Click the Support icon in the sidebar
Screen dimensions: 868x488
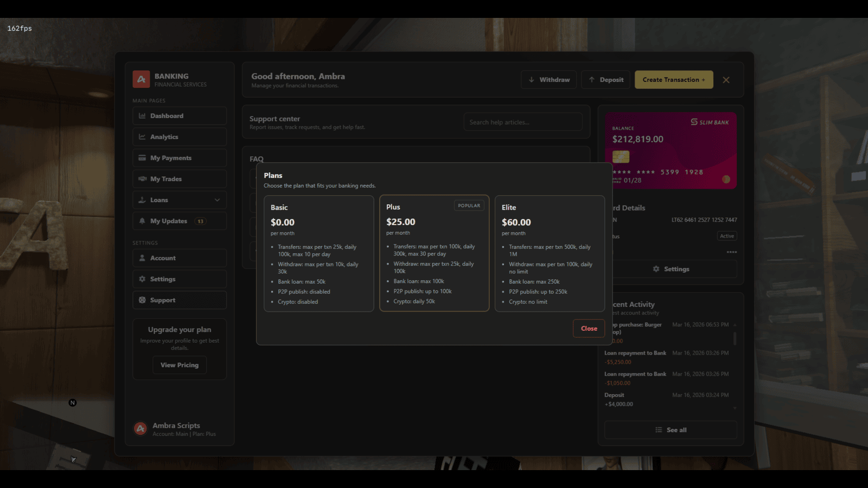(142, 300)
